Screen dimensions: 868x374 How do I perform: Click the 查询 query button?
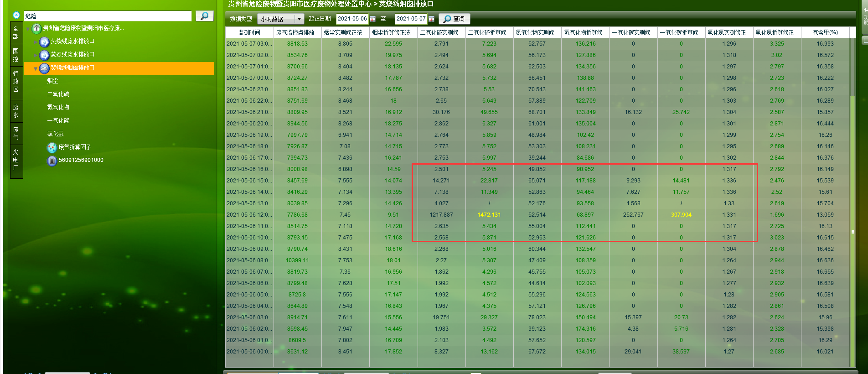pos(454,19)
